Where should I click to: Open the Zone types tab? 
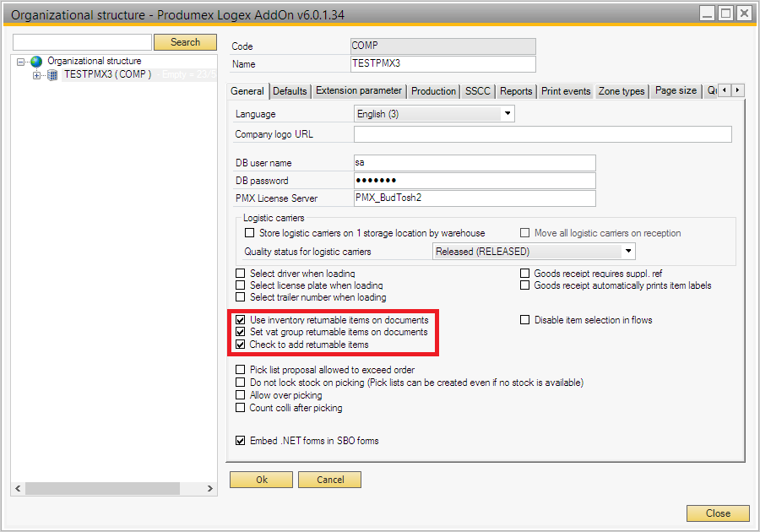pos(622,91)
